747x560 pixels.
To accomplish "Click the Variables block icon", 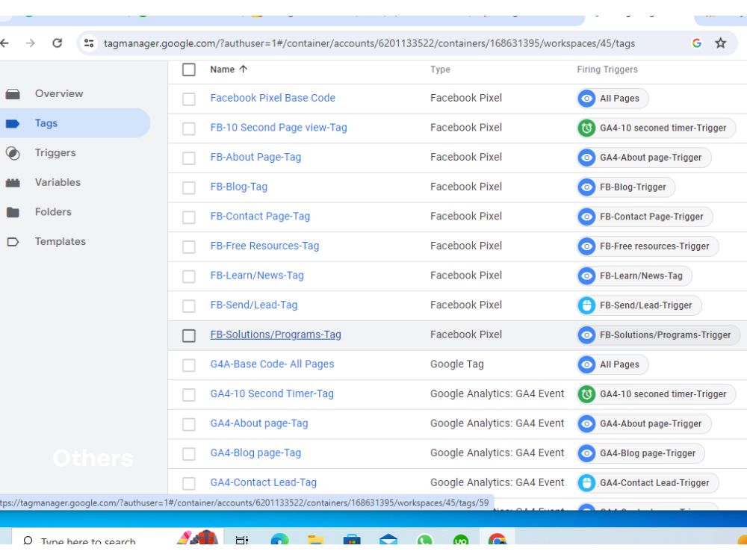I will (13, 183).
